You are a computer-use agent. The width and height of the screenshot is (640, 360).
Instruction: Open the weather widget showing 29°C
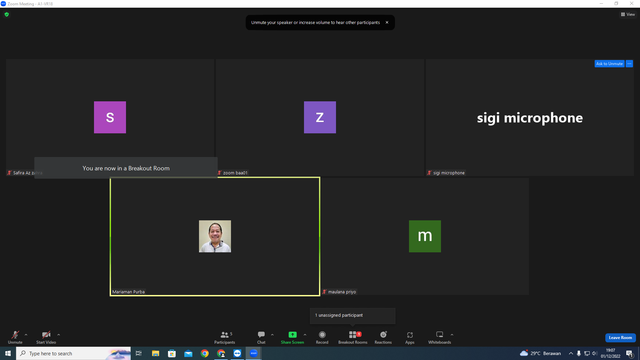[540, 353]
